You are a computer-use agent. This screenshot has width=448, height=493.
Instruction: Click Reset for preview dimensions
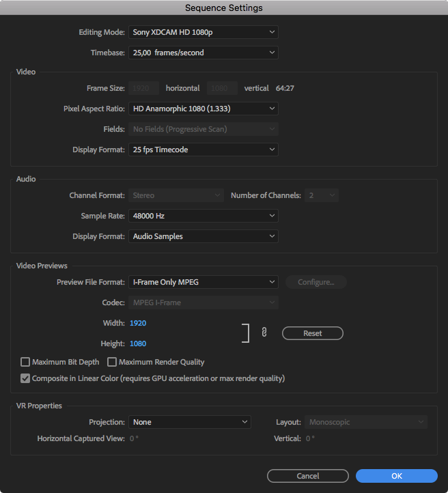313,333
